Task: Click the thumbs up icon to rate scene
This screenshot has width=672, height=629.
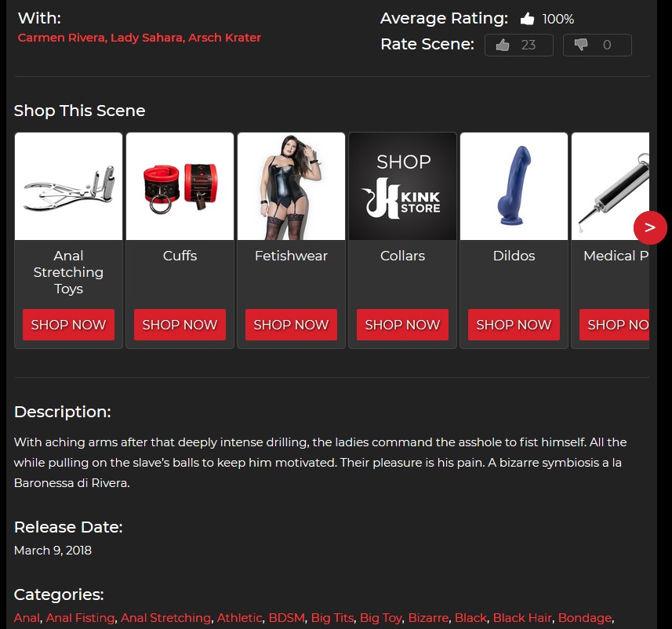Action: (x=503, y=45)
